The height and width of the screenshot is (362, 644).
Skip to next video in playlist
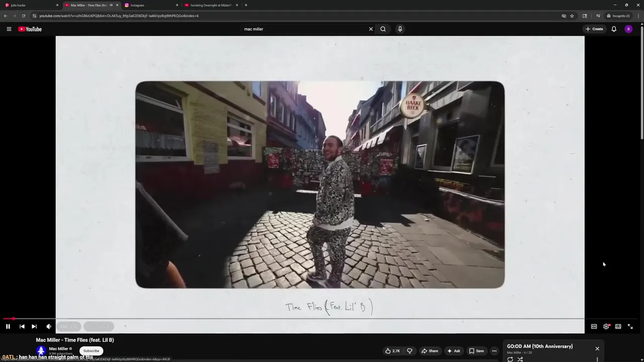(x=34, y=326)
